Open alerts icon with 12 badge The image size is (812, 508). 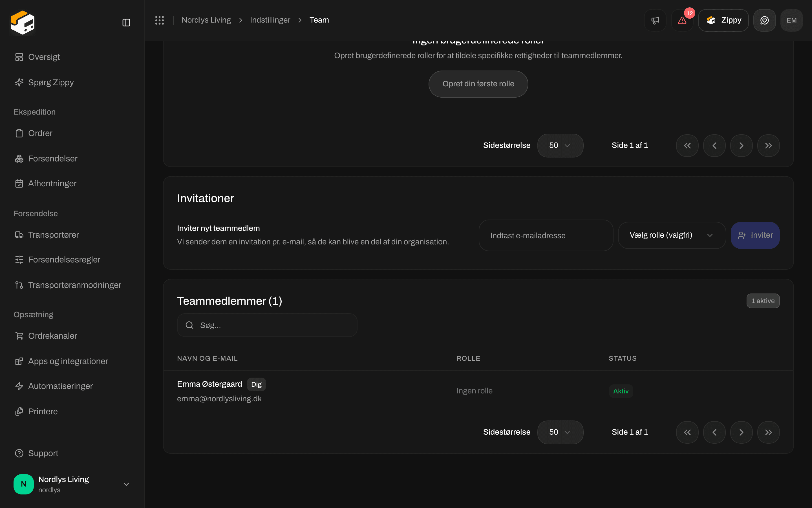coord(682,20)
